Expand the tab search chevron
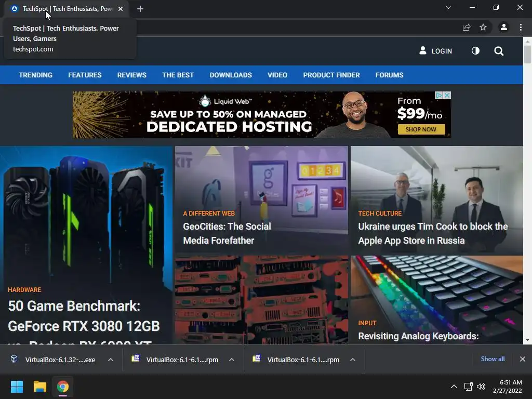The width and height of the screenshot is (532, 399). [448, 7]
